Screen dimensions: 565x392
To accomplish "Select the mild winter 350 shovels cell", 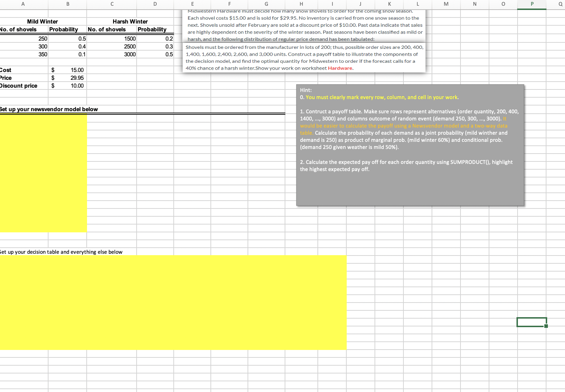I will pyautogui.click(x=24, y=54).
